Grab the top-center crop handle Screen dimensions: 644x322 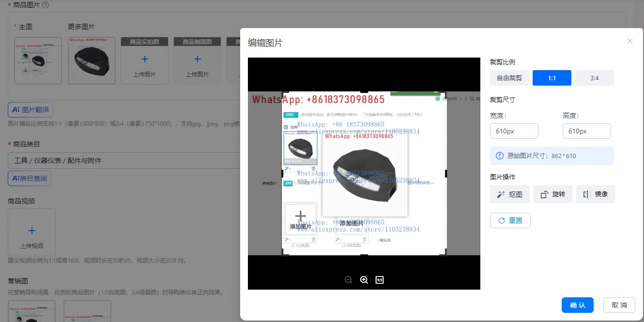click(364, 92)
